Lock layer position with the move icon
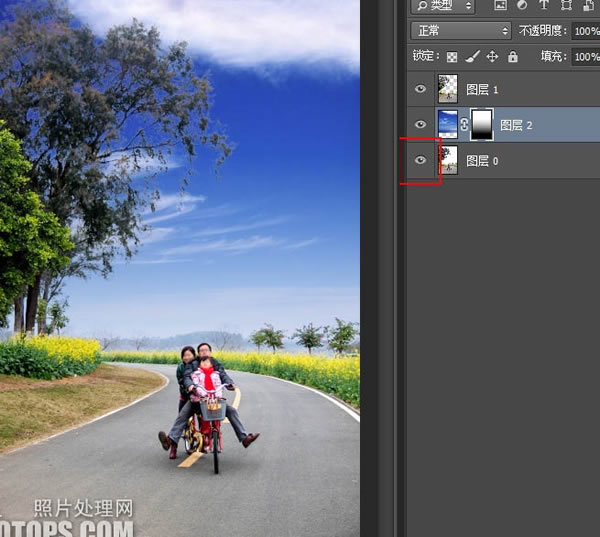600x537 pixels. coord(492,57)
